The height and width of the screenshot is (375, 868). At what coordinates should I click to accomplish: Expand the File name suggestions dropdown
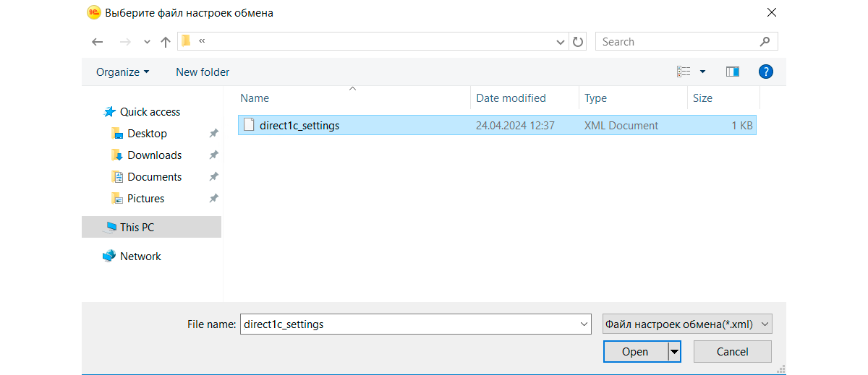pos(584,324)
